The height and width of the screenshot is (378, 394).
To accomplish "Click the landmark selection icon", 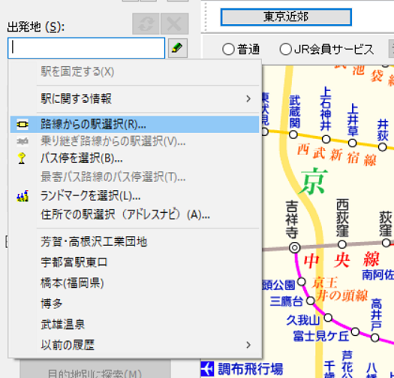I will pyautogui.click(x=22, y=196).
